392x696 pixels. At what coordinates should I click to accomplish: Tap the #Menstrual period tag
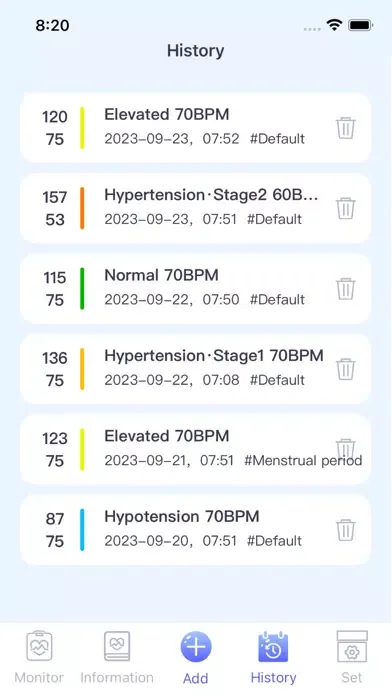(303, 460)
